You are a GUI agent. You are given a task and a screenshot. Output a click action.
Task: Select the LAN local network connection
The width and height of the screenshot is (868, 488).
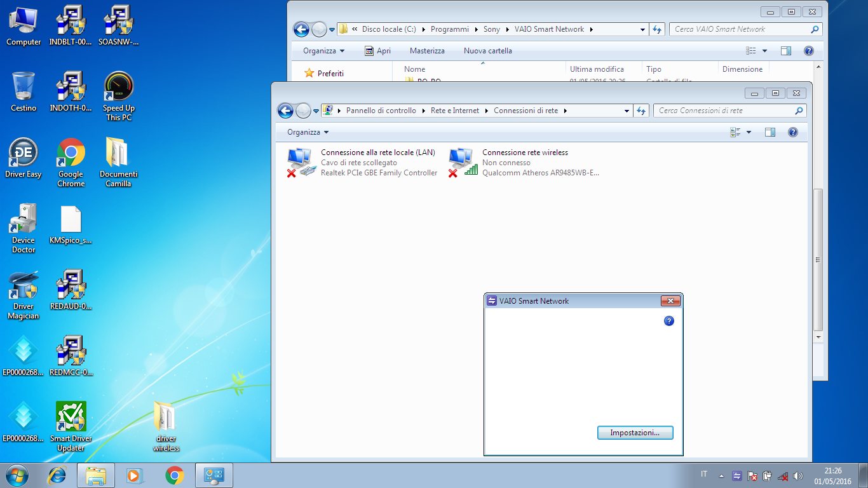301,163
